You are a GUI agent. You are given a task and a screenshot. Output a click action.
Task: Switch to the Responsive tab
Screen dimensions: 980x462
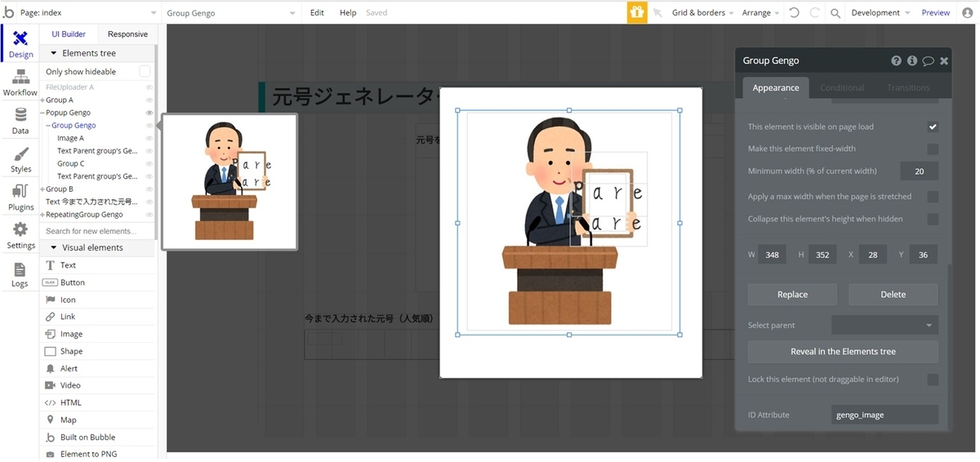127,34
